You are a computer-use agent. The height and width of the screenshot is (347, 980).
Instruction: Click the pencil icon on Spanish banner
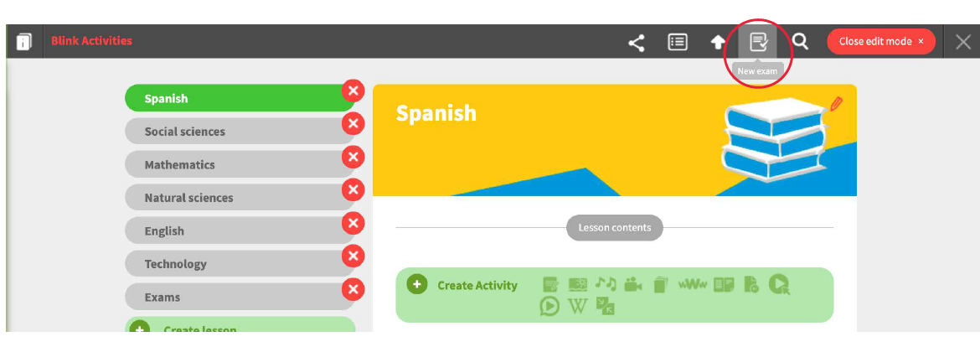click(x=836, y=104)
